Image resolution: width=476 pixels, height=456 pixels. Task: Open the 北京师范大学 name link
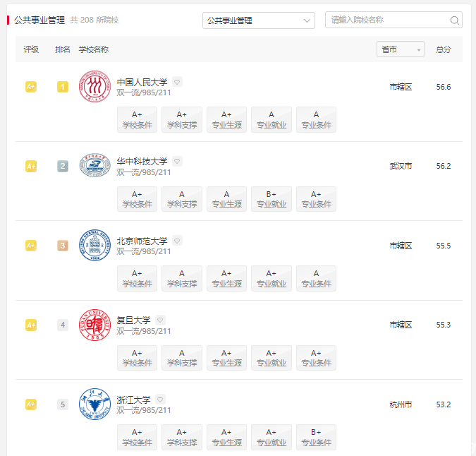coord(142,241)
